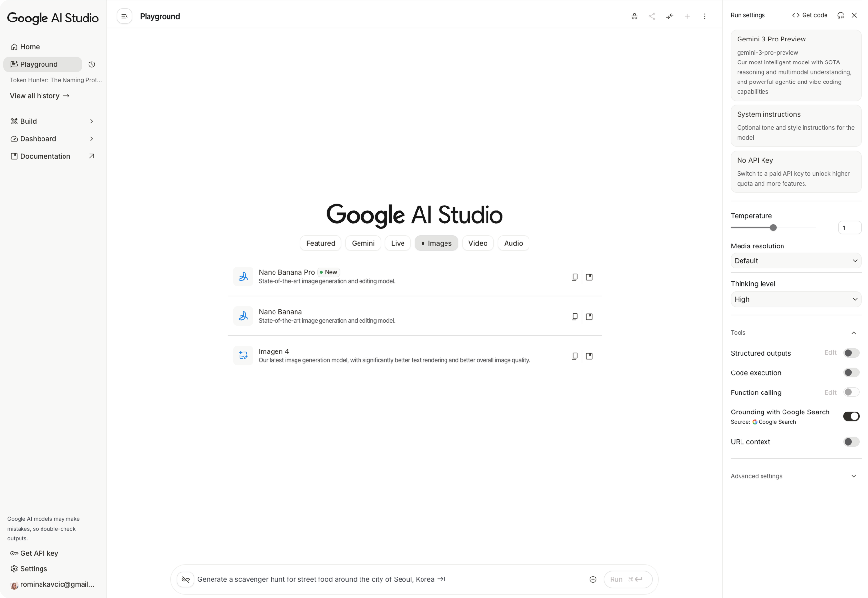Collapse the Tools section
The height and width of the screenshot is (598, 868).
[x=854, y=333]
